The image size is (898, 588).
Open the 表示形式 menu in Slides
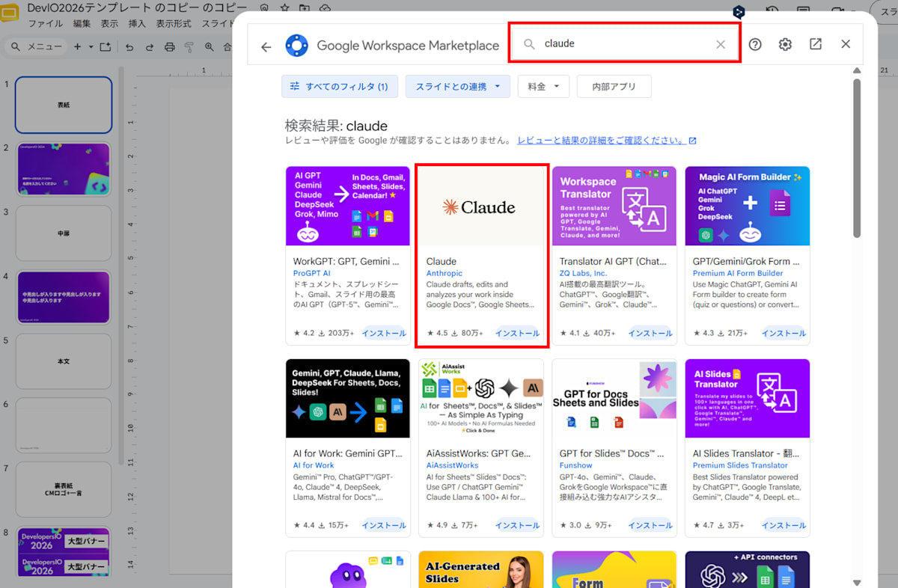pos(174,24)
